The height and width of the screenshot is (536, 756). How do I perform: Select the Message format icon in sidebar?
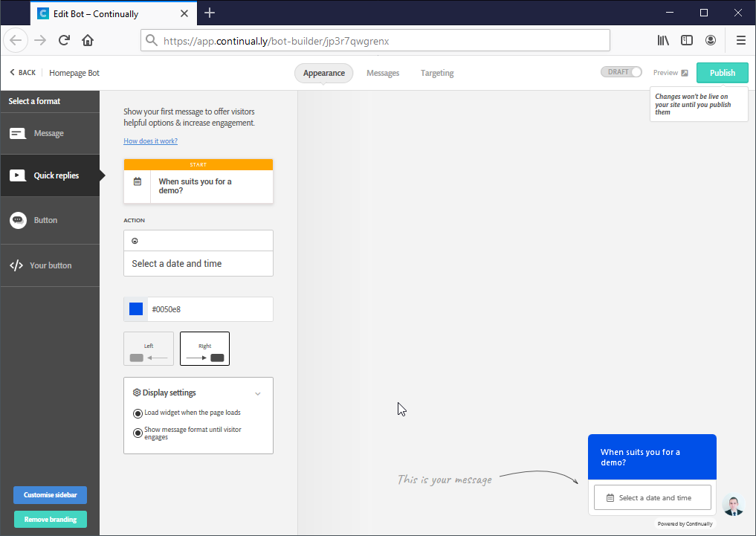[x=17, y=133]
